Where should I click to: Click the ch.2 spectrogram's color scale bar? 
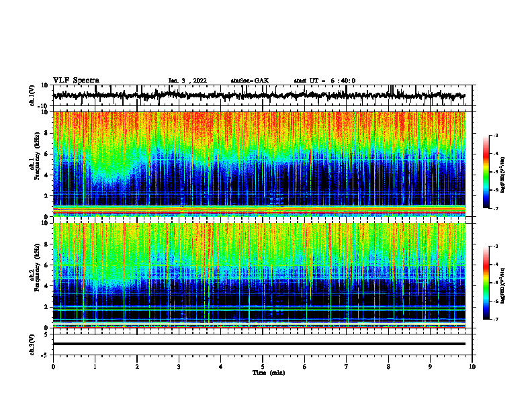486,283
